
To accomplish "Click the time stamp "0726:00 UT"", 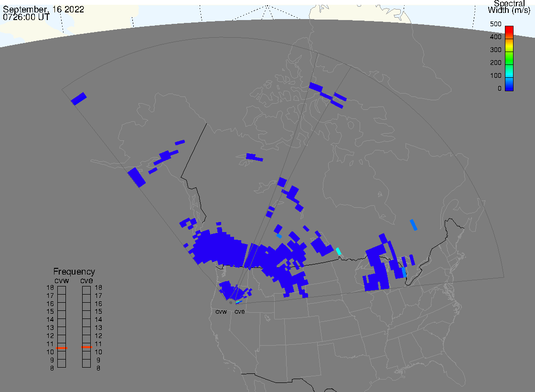I will point(26,17).
